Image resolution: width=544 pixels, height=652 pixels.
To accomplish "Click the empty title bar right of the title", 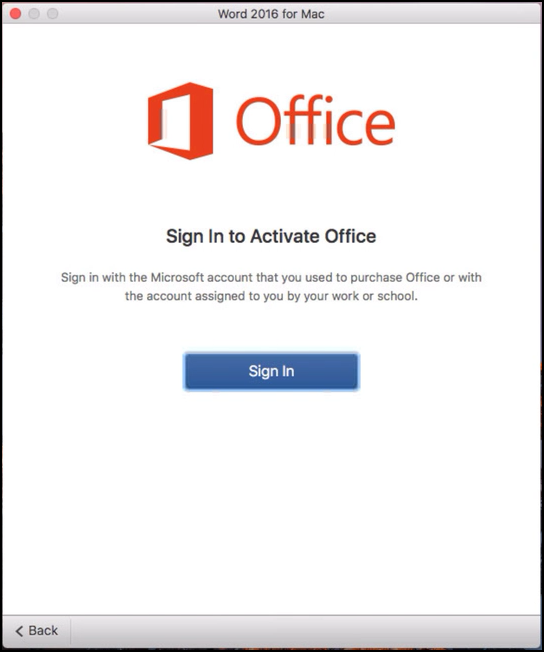I will 433,14.
